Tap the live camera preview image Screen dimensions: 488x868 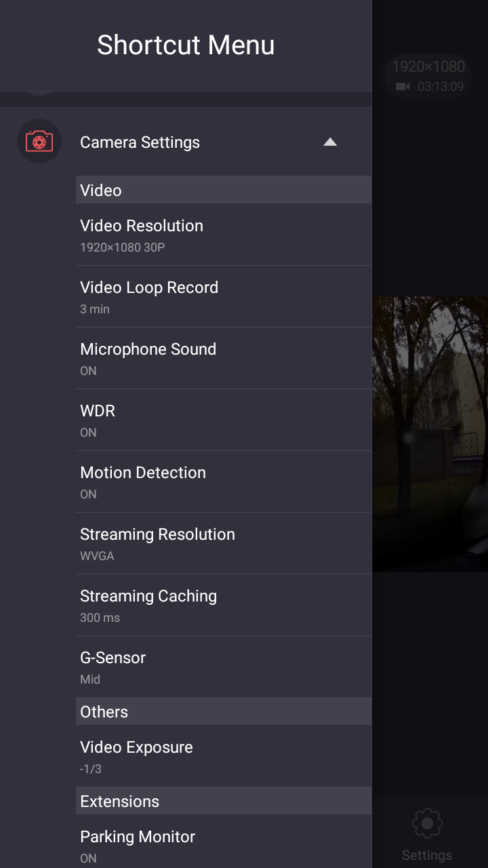pos(430,434)
